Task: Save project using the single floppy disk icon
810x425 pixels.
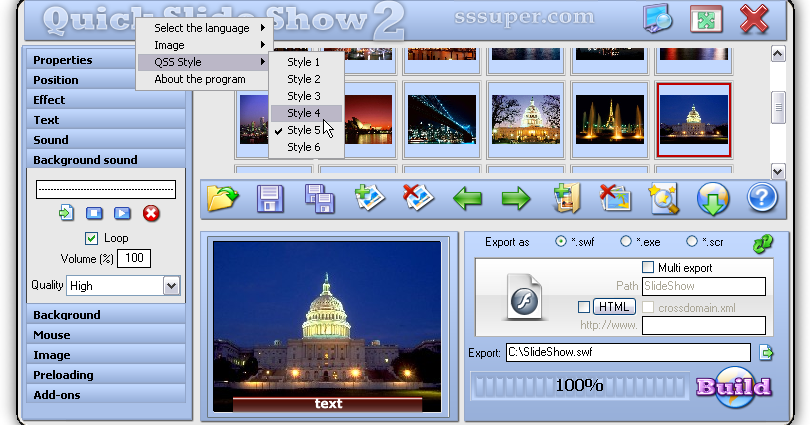Action: coord(270,199)
